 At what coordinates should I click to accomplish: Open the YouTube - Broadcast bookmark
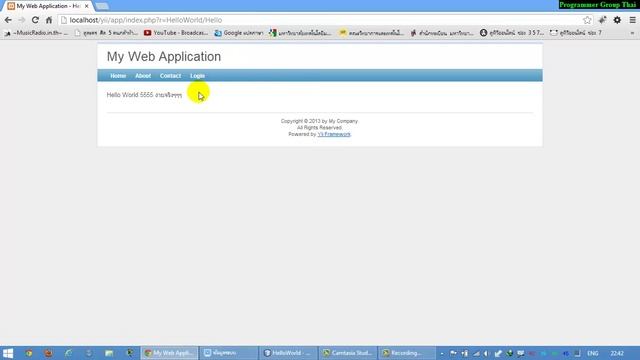click(176, 33)
